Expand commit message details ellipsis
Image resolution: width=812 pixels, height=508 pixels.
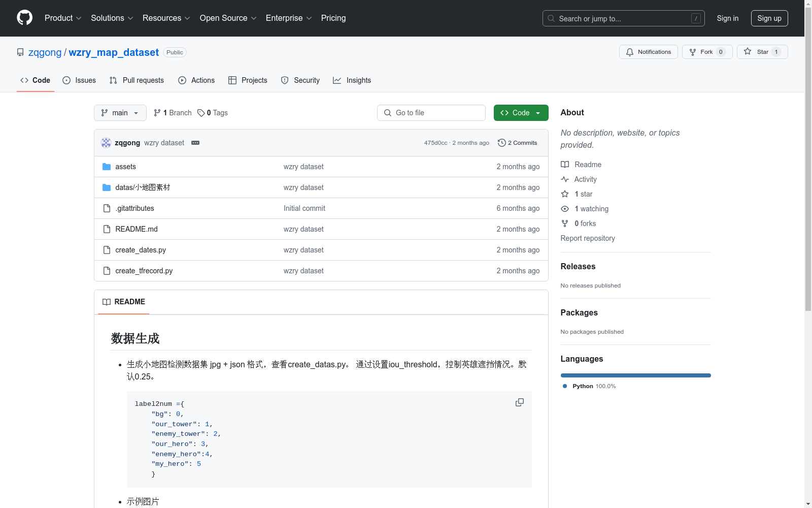[195, 143]
